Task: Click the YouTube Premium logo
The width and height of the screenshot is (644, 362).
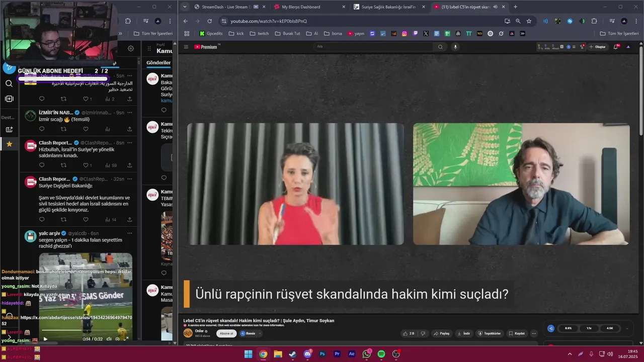Action: point(206,47)
